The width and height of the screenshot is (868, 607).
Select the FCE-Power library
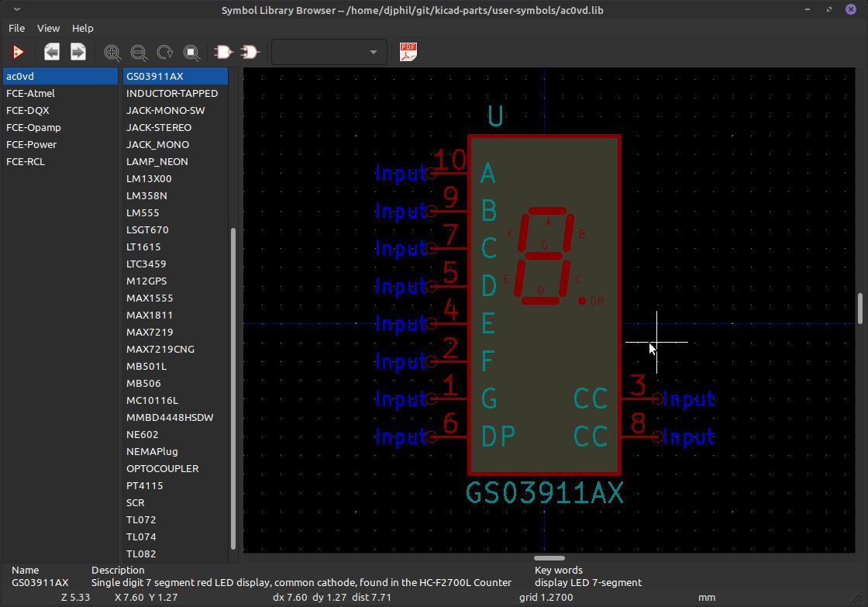click(60, 144)
